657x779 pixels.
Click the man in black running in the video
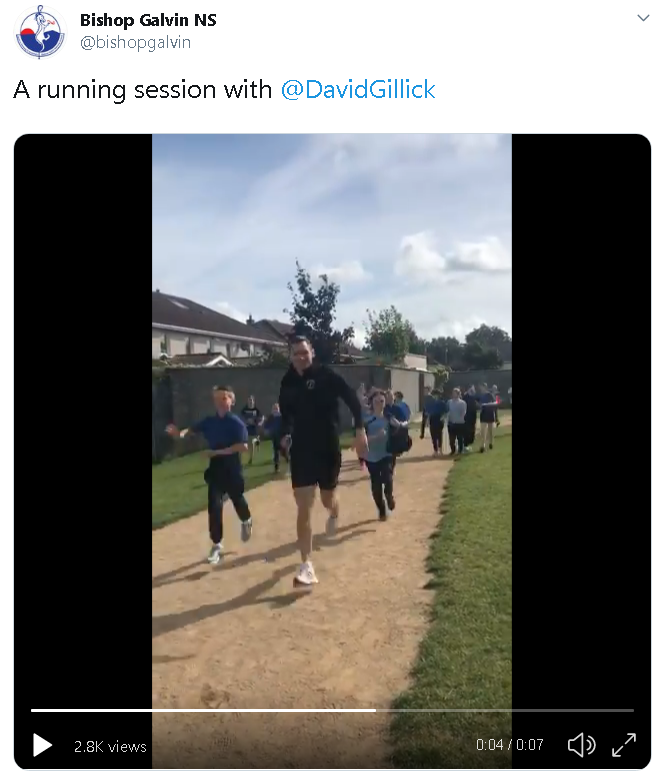point(313,447)
